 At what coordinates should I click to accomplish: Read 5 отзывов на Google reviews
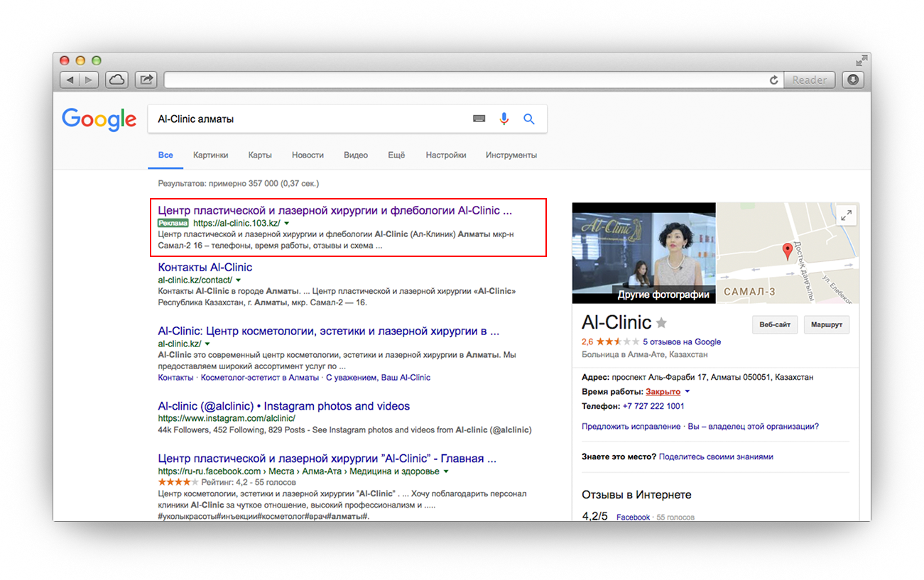(x=682, y=341)
